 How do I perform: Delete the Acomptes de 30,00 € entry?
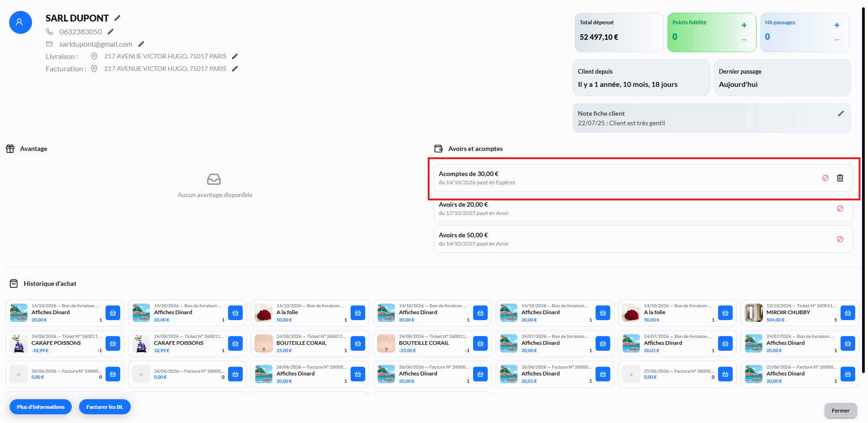[840, 178]
